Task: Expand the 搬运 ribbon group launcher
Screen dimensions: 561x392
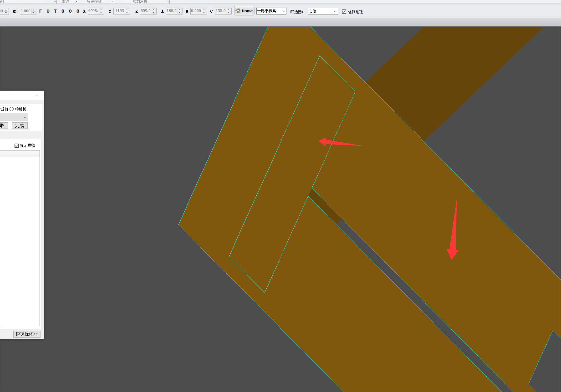Action: 76,2
